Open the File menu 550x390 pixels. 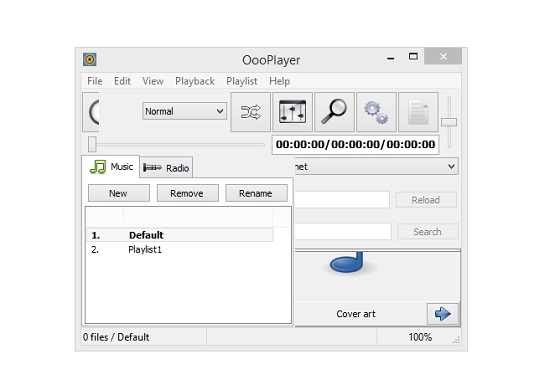click(x=95, y=81)
